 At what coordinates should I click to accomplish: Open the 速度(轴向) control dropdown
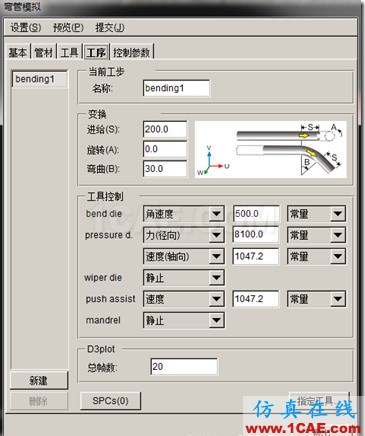click(x=184, y=256)
